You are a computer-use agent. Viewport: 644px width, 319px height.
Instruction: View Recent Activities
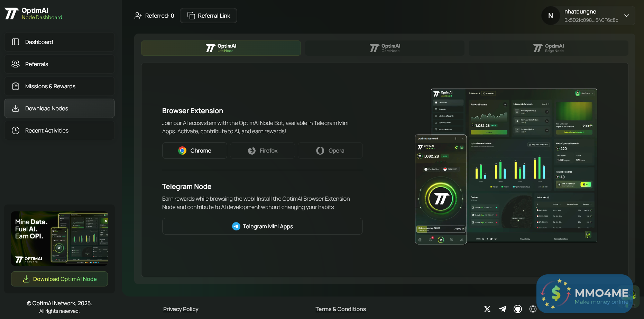pyautogui.click(x=59, y=130)
